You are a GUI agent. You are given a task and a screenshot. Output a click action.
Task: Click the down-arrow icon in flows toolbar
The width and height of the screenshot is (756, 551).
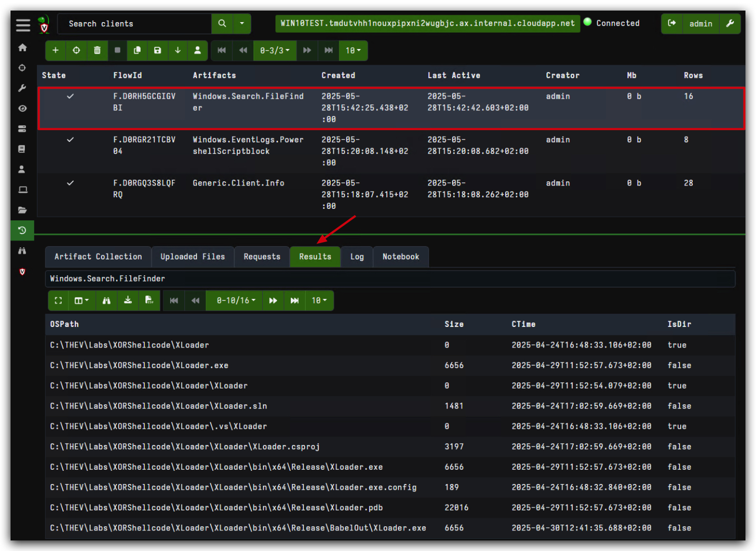point(178,50)
